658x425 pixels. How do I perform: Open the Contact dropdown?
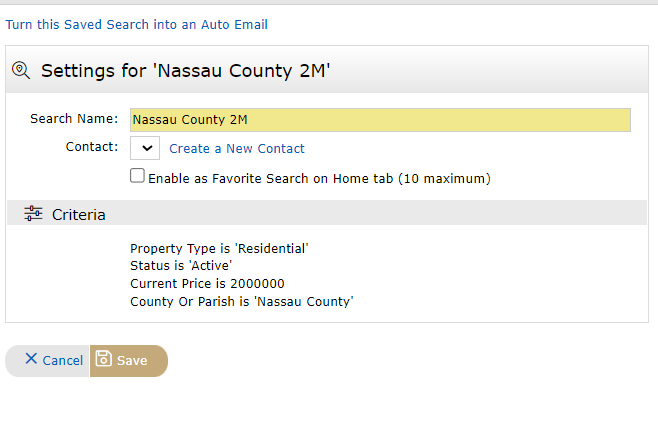(145, 148)
